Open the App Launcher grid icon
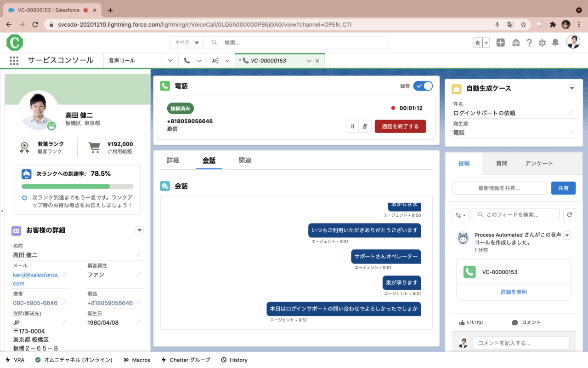The width and height of the screenshot is (588, 368). tap(14, 61)
